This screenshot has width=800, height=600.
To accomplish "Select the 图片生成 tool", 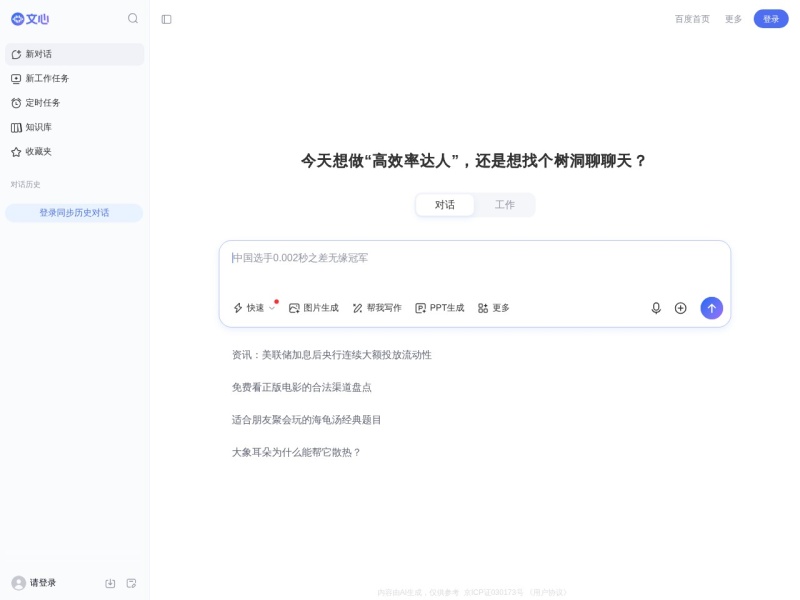I will click(x=314, y=308).
